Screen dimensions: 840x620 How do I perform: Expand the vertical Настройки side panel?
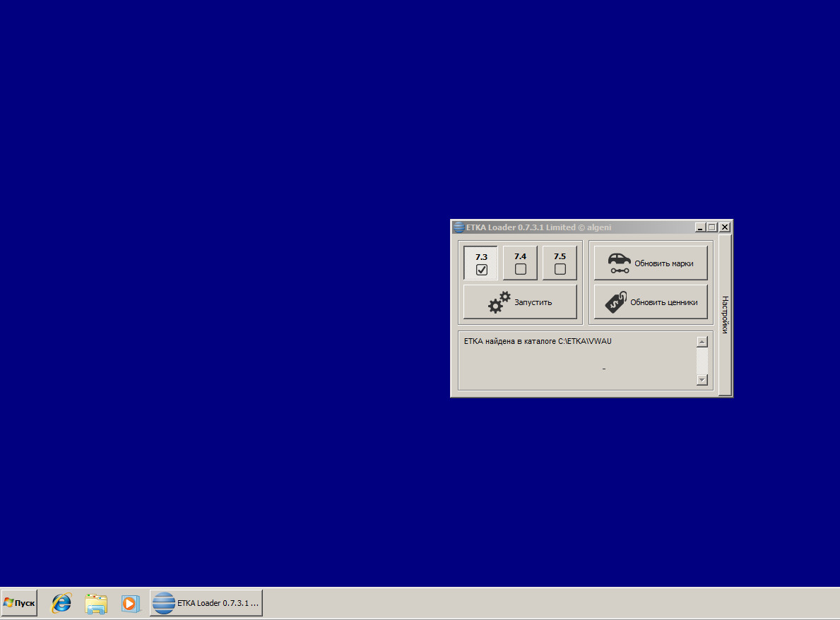tap(725, 315)
